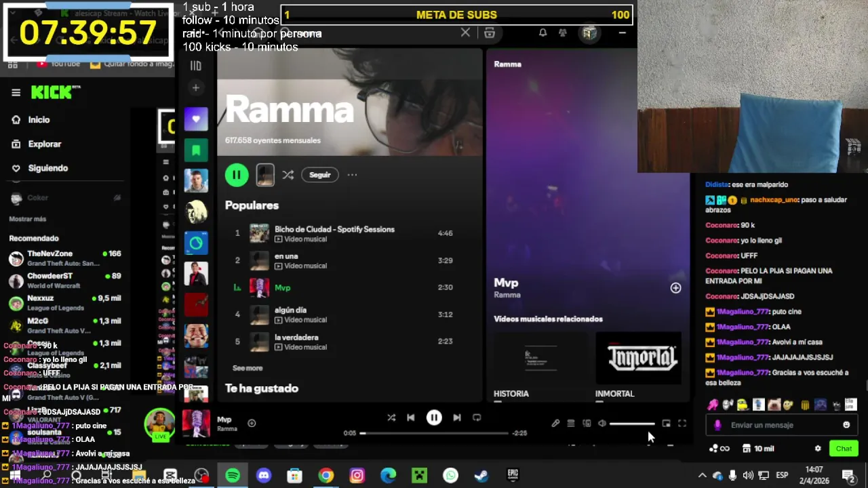Image resolution: width=868 pixels, height=488 pixels.
Task: Click the Seguir button to follow Ramma
Action: [320, 175]
